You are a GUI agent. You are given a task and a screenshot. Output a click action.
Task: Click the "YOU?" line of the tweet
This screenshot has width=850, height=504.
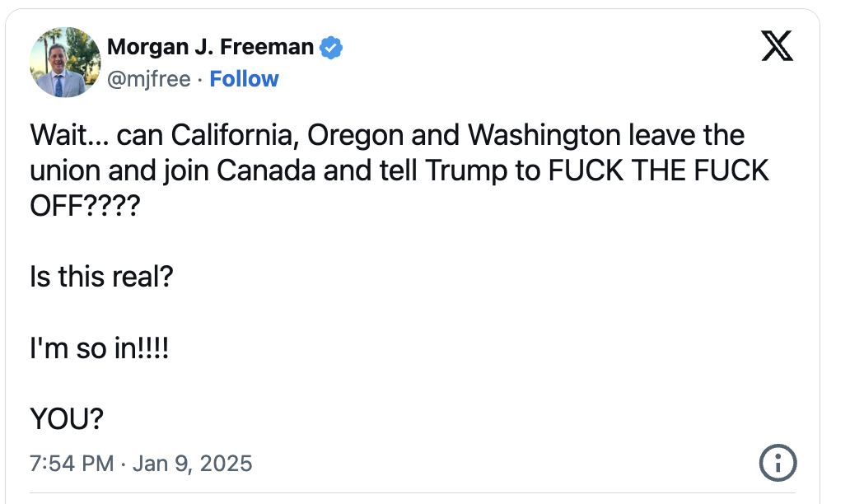(67, 419)
